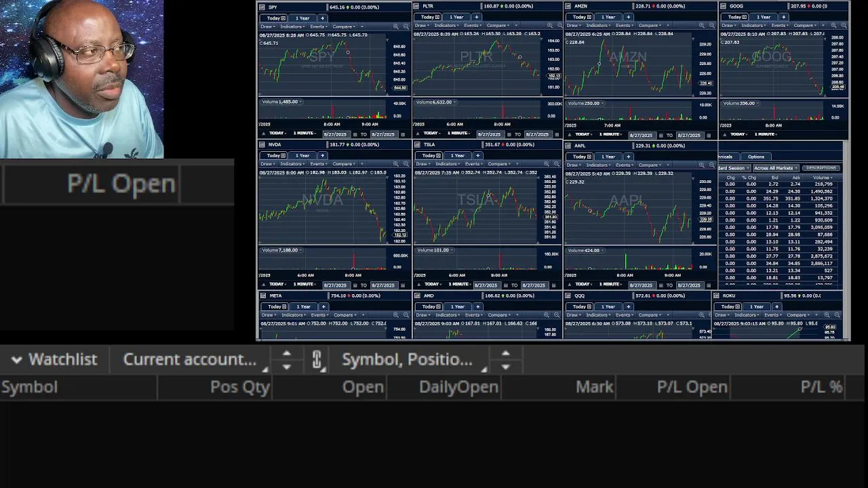Click the NVDA chart symbol icon

click(262, 144)
